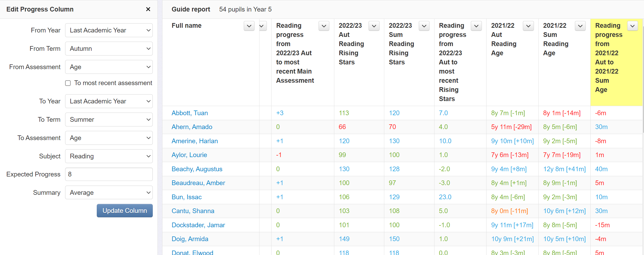
Task: Click Amerine's 130 Summer Rising Stars score
Action: (x=394, y=141)
